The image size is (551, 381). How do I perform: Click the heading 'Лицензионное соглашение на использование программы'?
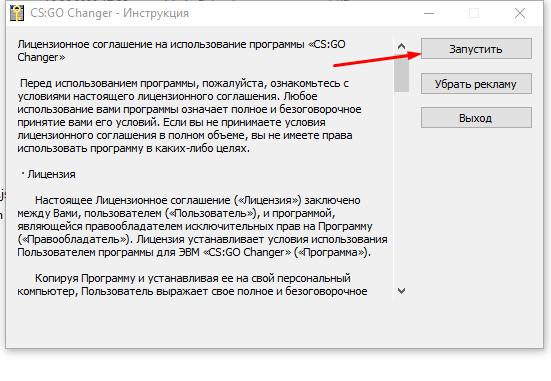tap(181, 51)
